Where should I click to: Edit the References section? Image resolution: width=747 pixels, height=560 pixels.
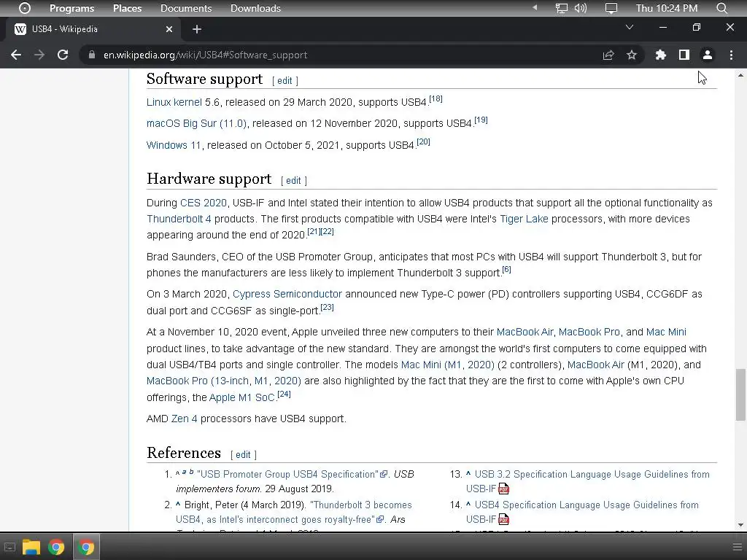pos(243,454)
